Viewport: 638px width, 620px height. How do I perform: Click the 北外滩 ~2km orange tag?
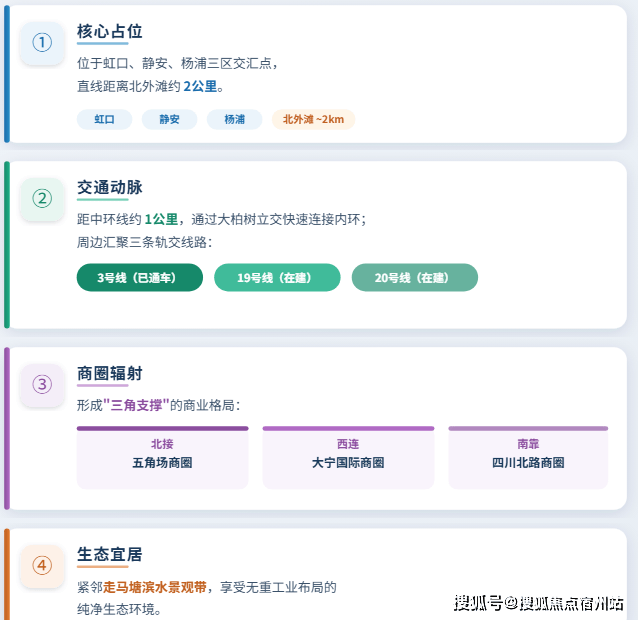pyautogui.click(x=313, y=120)
